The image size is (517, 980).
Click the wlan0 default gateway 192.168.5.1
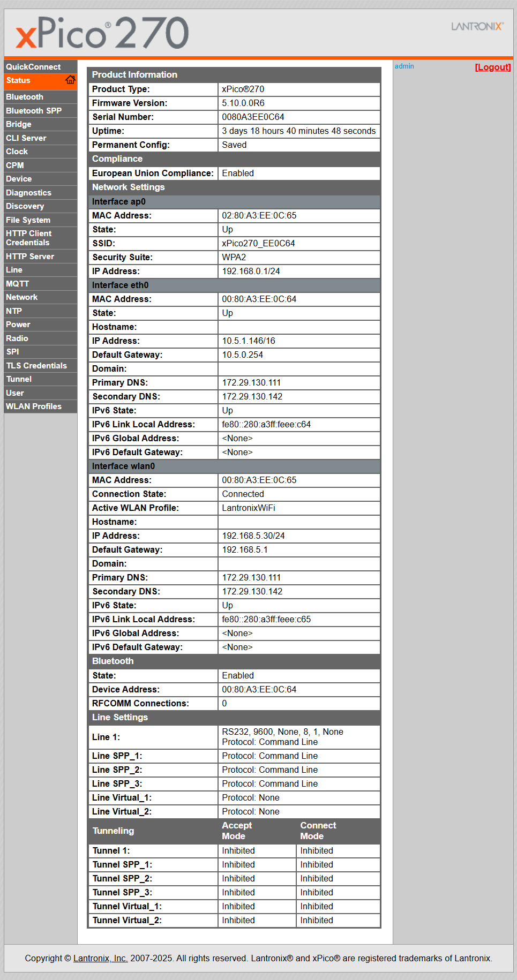pos(245,550)
